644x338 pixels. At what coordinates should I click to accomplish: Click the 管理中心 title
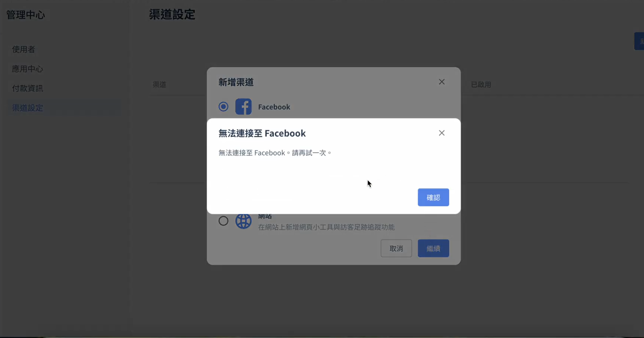point(26,15)
